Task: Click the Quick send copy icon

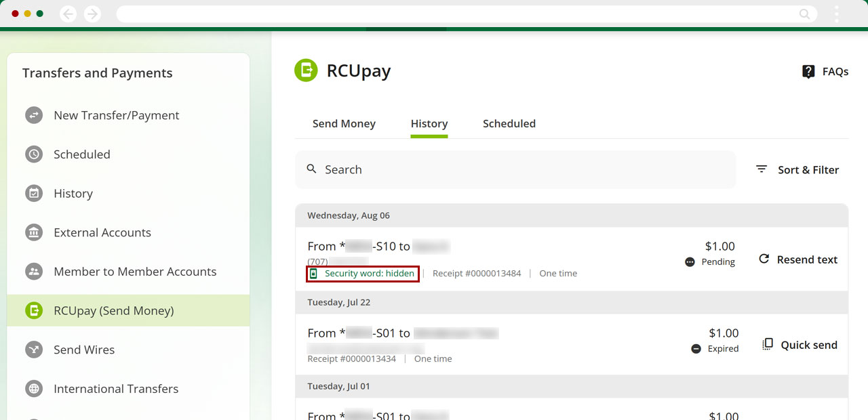Action: click(x=768, y=344)
